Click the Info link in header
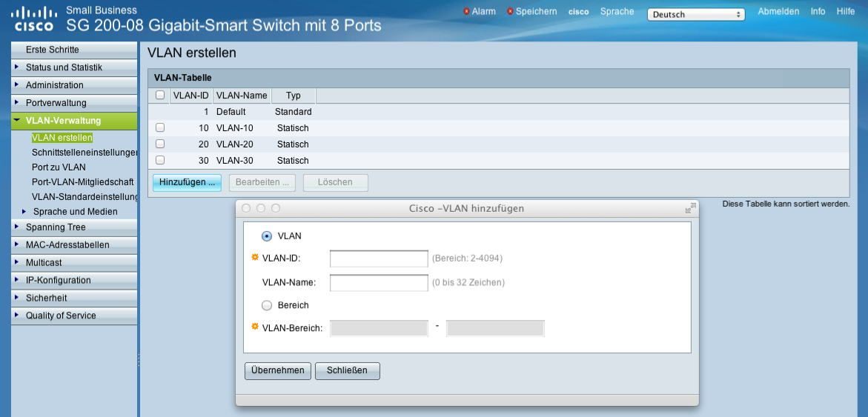 818,12
